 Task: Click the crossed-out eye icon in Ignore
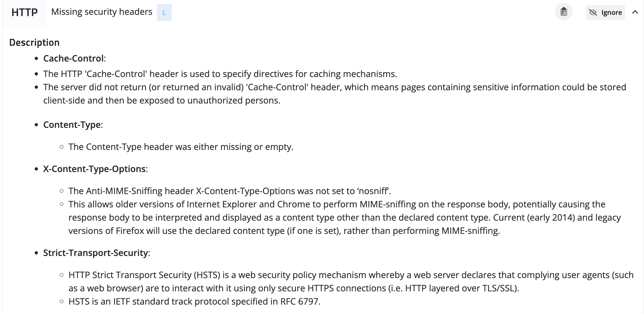pos(593,13)
